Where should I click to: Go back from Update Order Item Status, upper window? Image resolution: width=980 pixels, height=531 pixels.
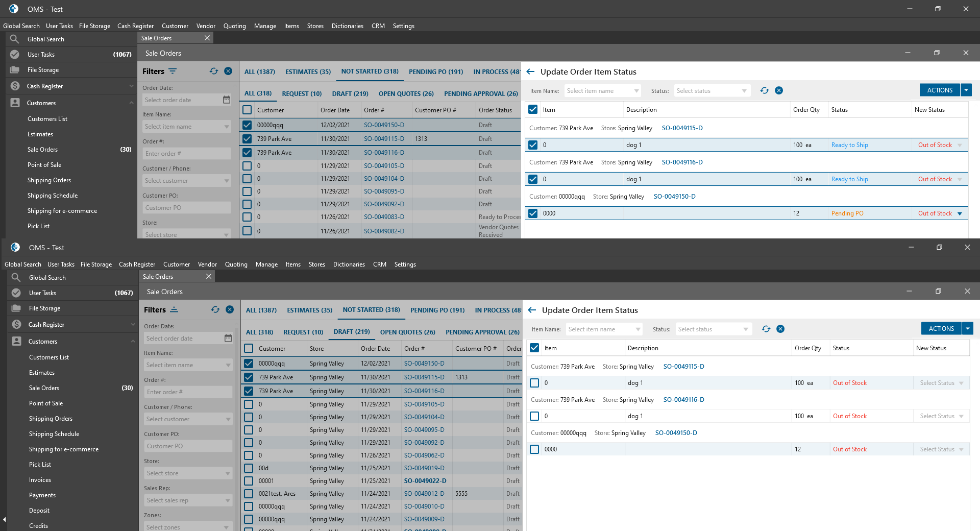click(530, 71)
